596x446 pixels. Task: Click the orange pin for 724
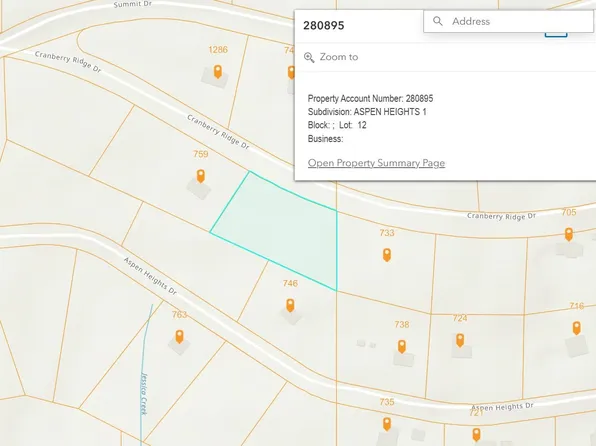[460, 340]
